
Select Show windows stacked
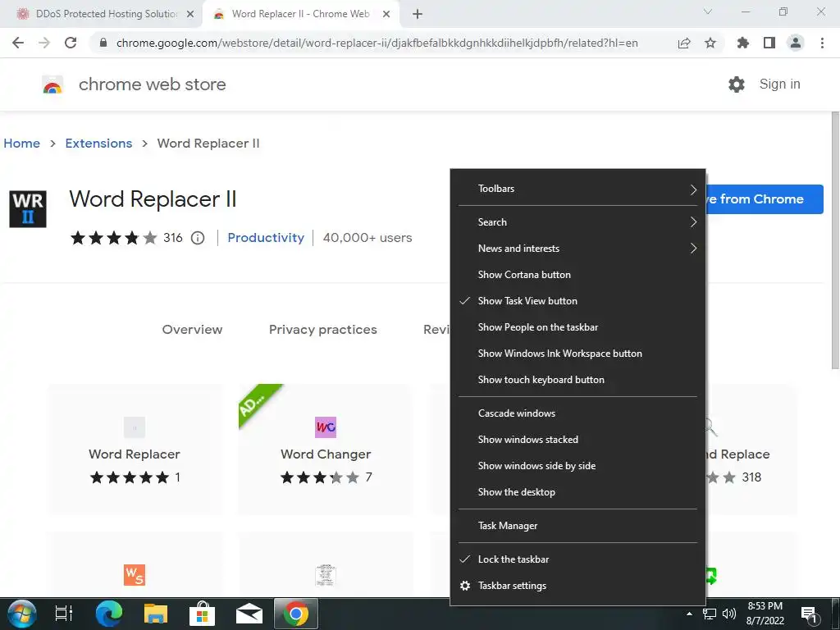pyautogui.click(x=577, y=440)
